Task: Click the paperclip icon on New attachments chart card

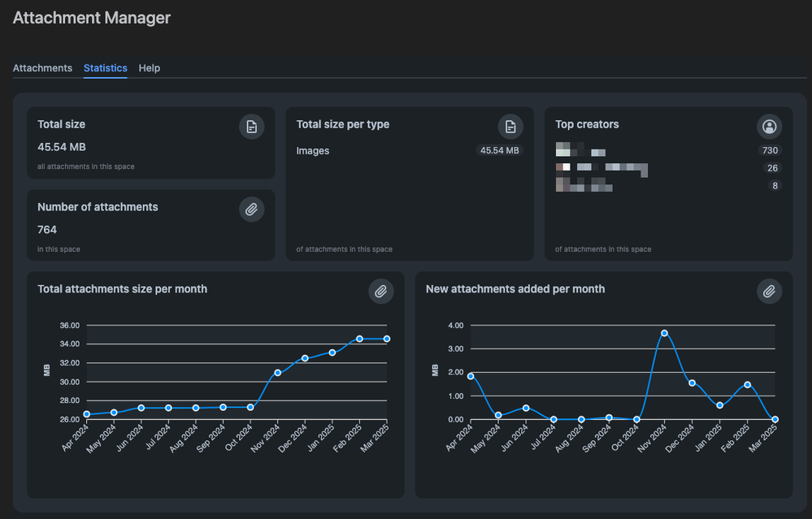Action: (769, 291)
